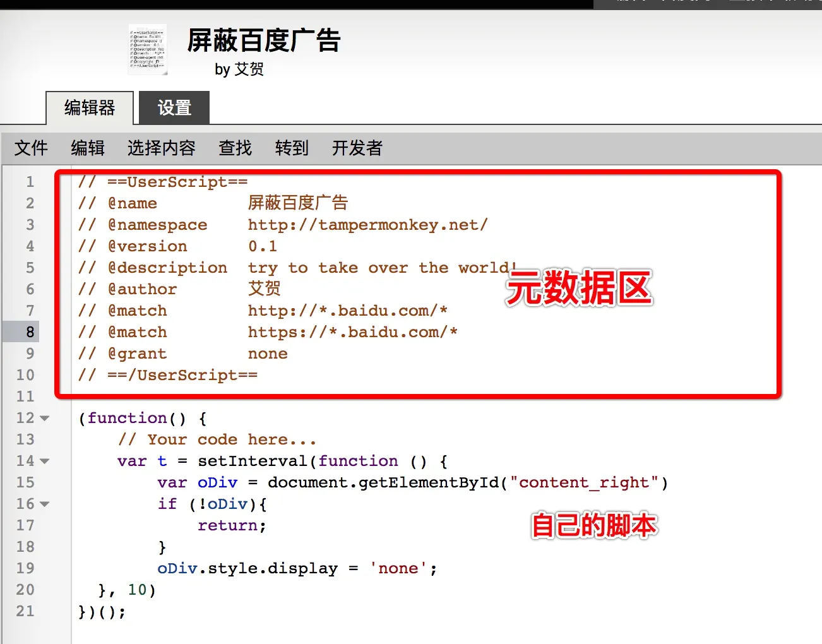Viewport: 822px width, 644px height.
Task: Click the '})();' closing line
Action: [x=102, y=611]
